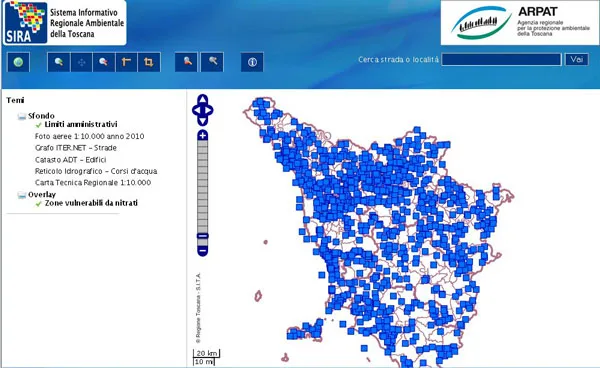Screen dimensions: 600x368
Task: Click the Sfondo group label
Action: pos(41,116)
